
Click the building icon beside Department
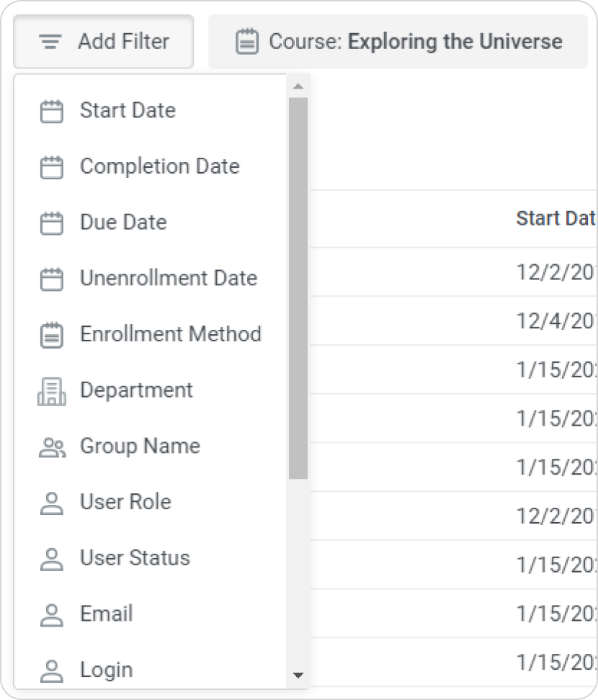51,390
